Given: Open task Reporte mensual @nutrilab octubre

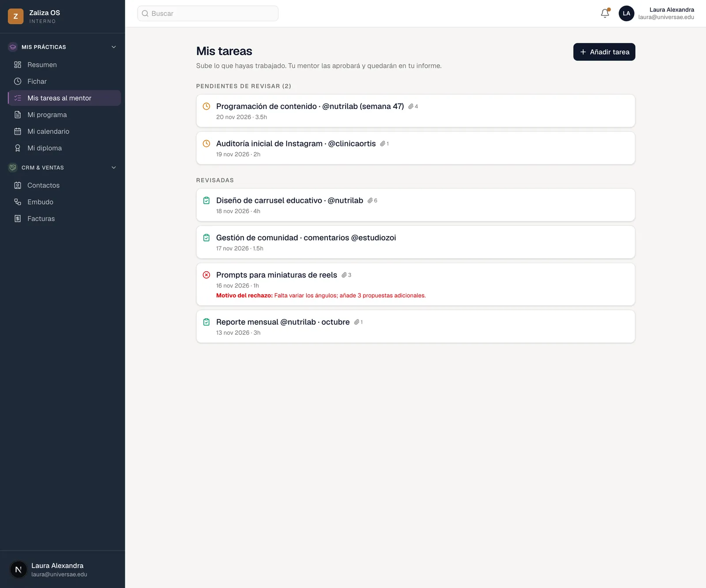Looking at the screenshot, I should (416, 326).
